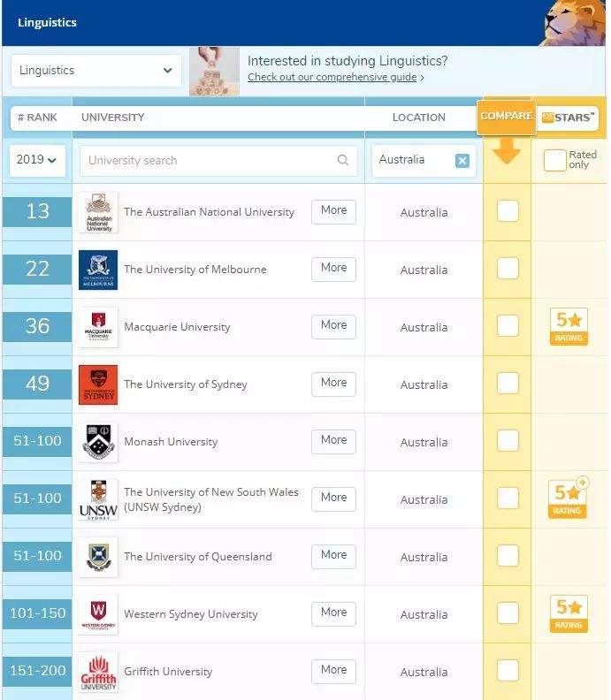
Task: Click the search magnifier icon
Action: pyautogui.click(x=342, y=160)
